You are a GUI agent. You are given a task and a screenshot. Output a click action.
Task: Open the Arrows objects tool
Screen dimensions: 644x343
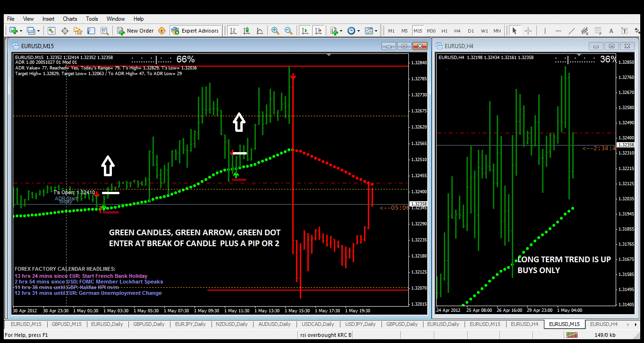[637, 31]
